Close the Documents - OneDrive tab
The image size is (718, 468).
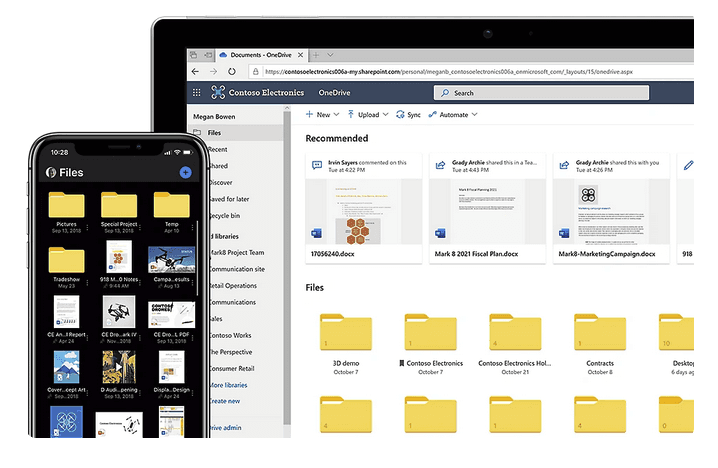(300, 55)
